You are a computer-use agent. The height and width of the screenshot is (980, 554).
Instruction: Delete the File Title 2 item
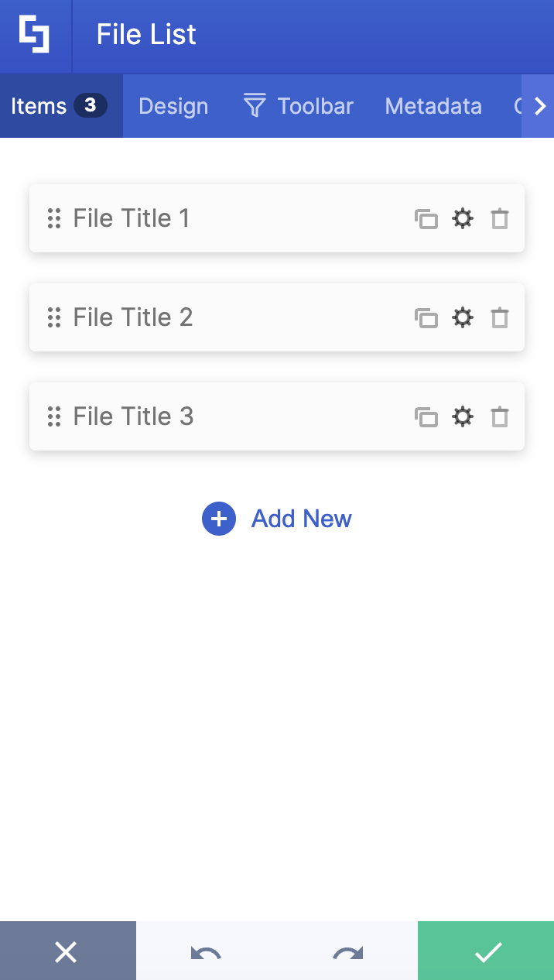pyautogui.click(x=499, y=317)
